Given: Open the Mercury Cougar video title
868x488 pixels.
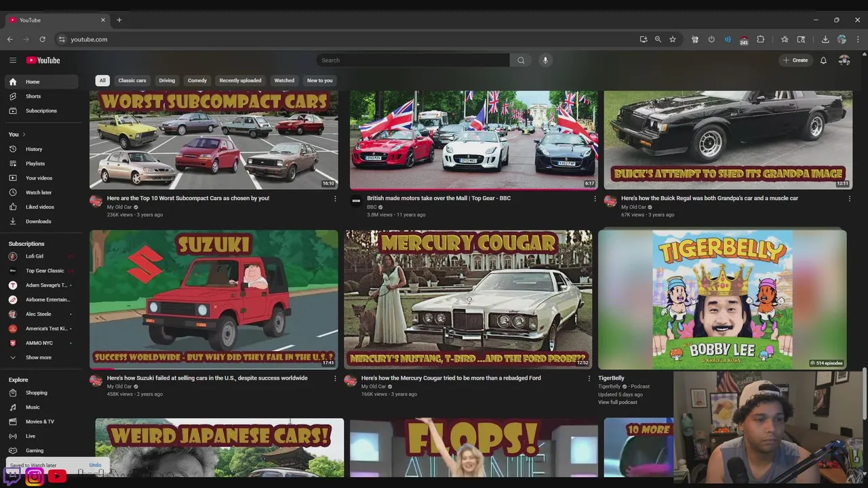Looking at the screenshot, I should point(451,378).
